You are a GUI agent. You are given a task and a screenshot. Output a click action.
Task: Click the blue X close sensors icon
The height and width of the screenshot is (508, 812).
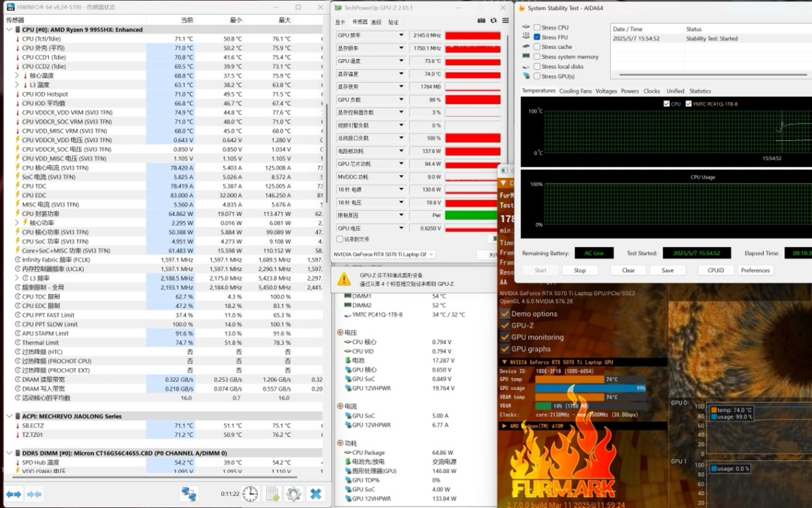[315, 494]
